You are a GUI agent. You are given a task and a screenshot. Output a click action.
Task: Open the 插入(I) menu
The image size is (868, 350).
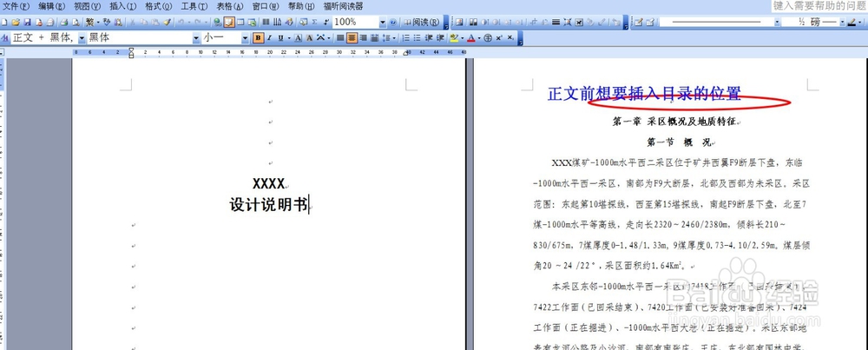(122, 7)
